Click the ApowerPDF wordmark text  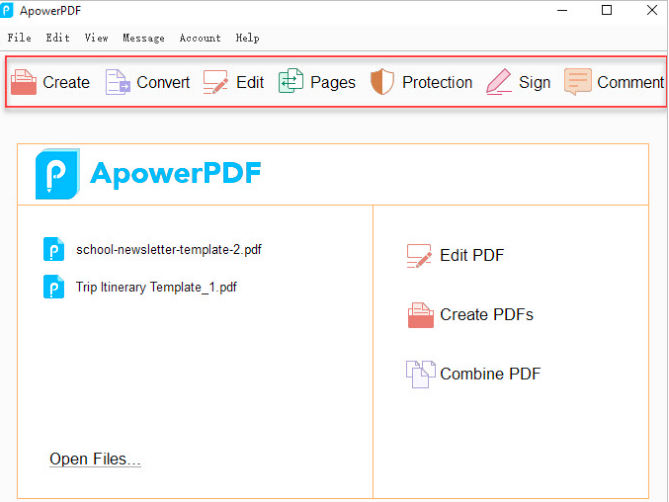(x=175, y=174)
